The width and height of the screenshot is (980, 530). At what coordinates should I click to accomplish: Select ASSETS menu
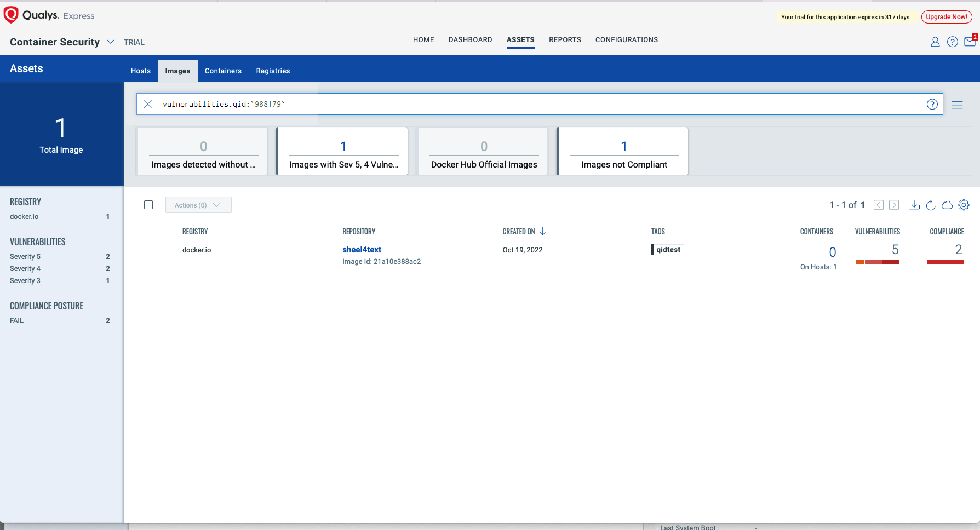[520, 40]
